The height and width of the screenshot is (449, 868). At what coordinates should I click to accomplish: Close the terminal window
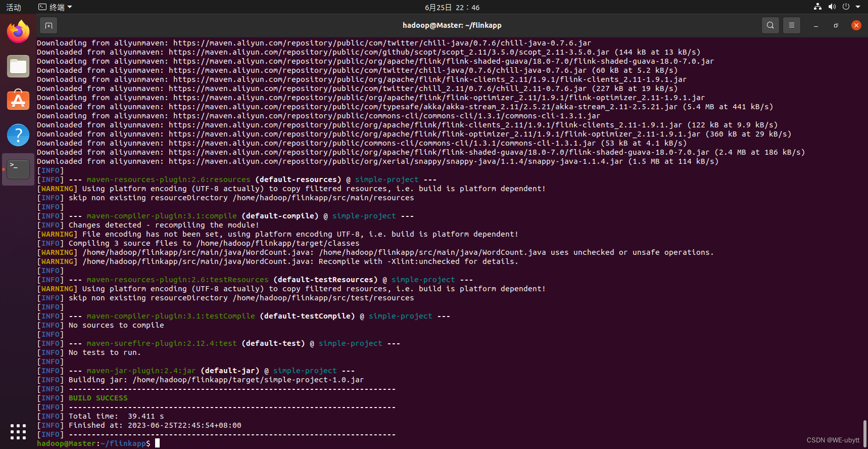coord(856,25)
